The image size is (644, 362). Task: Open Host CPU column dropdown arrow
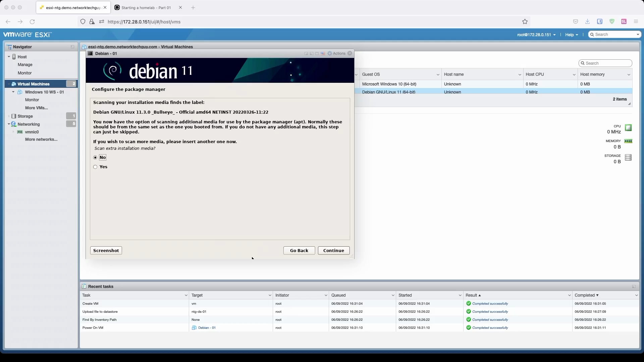click(x=574, y=75)
